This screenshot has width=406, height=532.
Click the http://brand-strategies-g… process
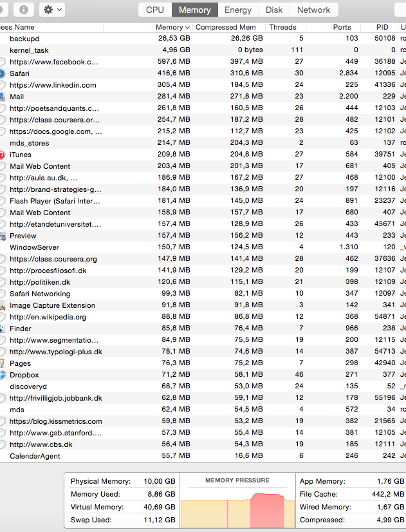coord(203,189)
